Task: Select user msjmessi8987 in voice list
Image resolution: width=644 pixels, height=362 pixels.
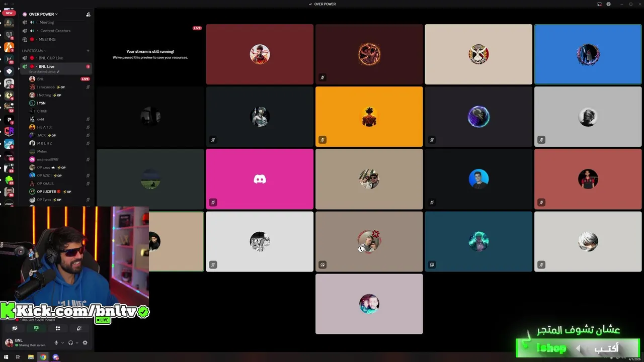Action: pyautogui.click(x=59, y=159)
